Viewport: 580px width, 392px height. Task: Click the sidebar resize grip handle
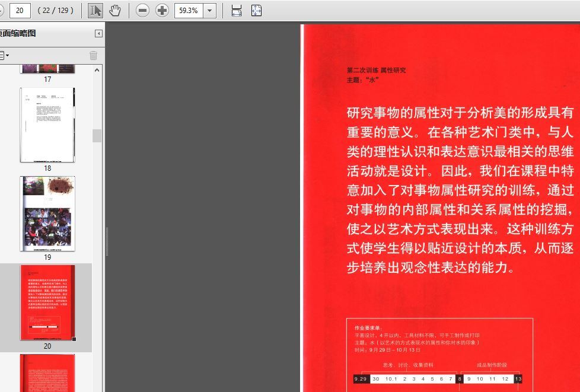pyautogui.click(x=107, y=241)
